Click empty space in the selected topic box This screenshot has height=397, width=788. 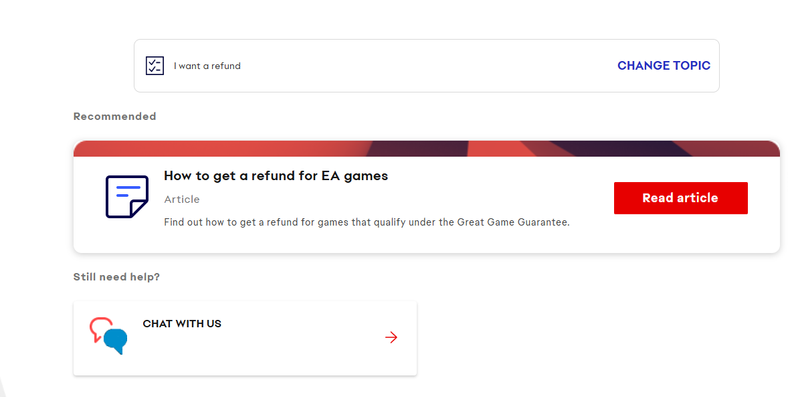427,66
